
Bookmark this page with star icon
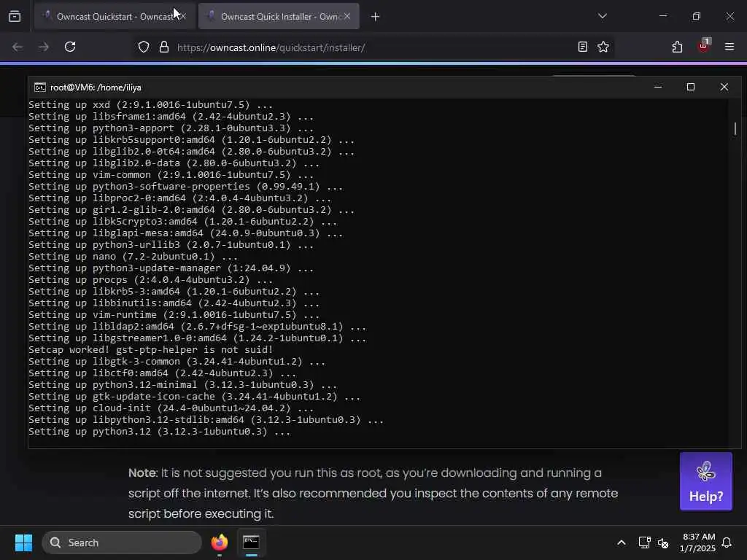[603, 47]
